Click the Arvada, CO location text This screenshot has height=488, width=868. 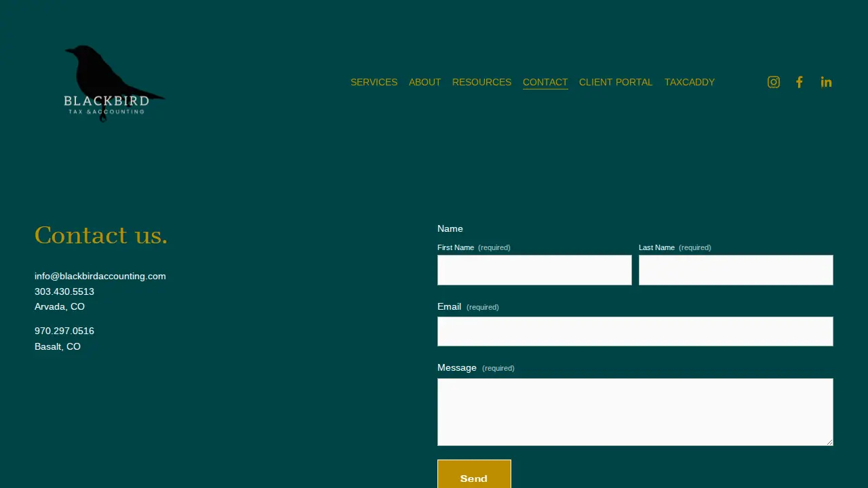pos(60,306)
